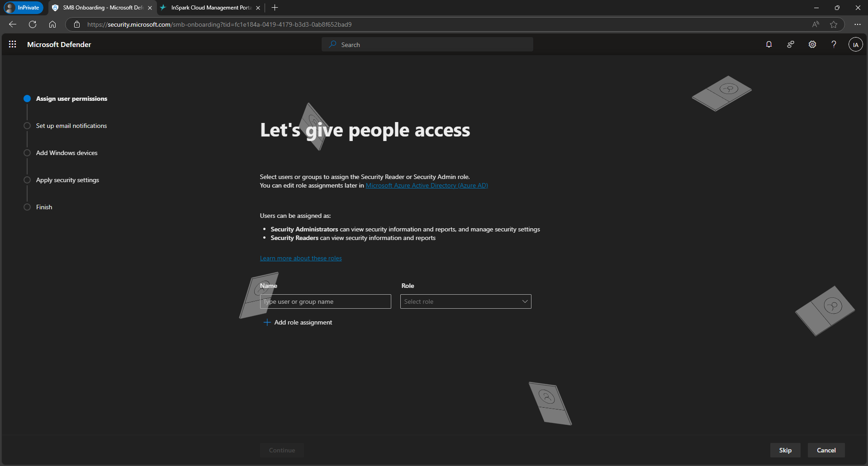
Task: Open the IA account avatar menu
Action: pyautogui.click(x=855, y=45)
